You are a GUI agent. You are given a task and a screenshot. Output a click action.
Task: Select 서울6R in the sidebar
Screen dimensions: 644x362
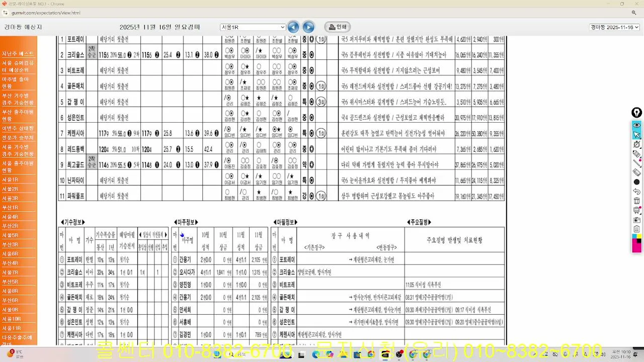click(x=10, y=254)
